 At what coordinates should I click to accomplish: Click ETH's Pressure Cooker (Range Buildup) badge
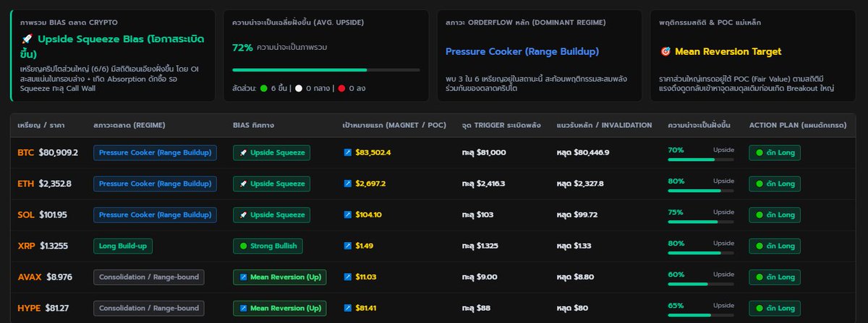point(155,184)
